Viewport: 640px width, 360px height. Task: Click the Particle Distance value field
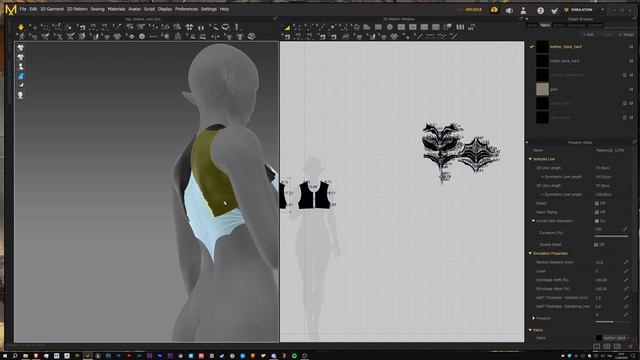(607, 262)
